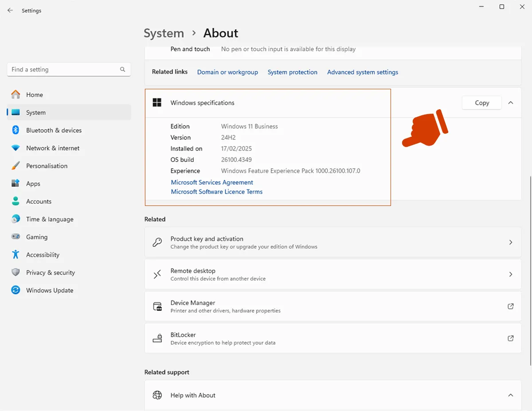This screenshot has width=532, height=411.
Task: Click the Installed on date 17/02/2025
Action: [236, 149]
